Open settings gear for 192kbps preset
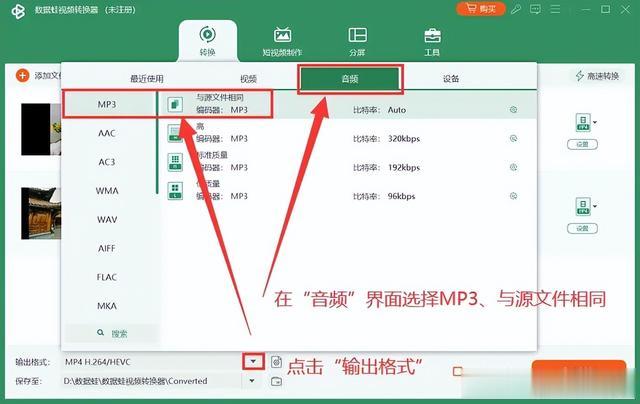This screenshot has height=404, width=640. coord(513,167)
